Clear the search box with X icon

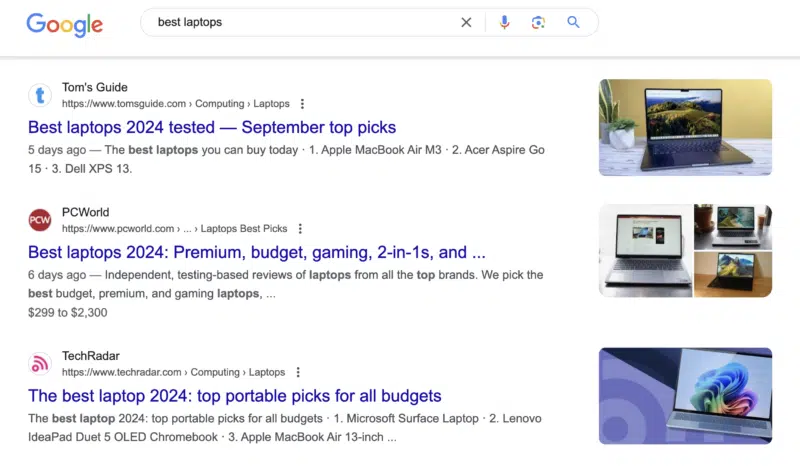[x=466, y=22]
